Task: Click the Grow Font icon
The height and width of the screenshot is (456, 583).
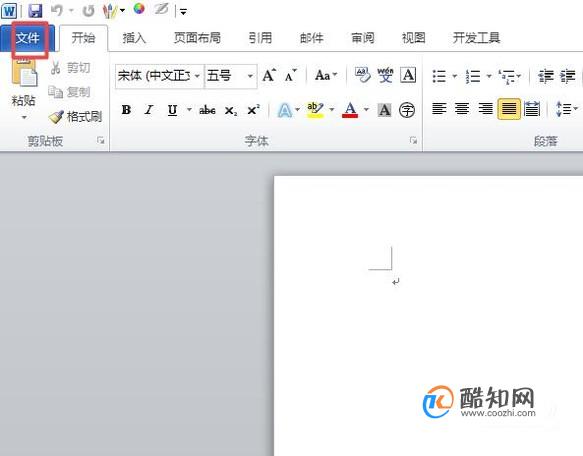Action: tap(269, 76)
